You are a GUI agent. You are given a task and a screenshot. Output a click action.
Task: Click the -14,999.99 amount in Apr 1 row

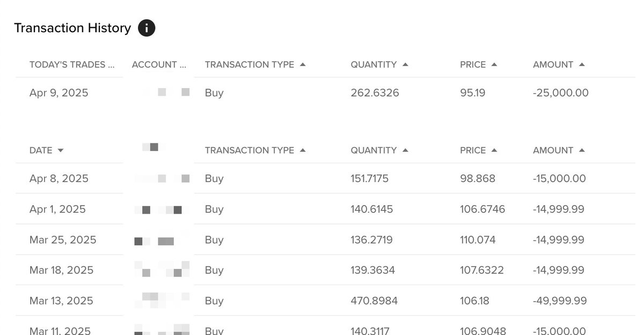[x=559, y=209]
